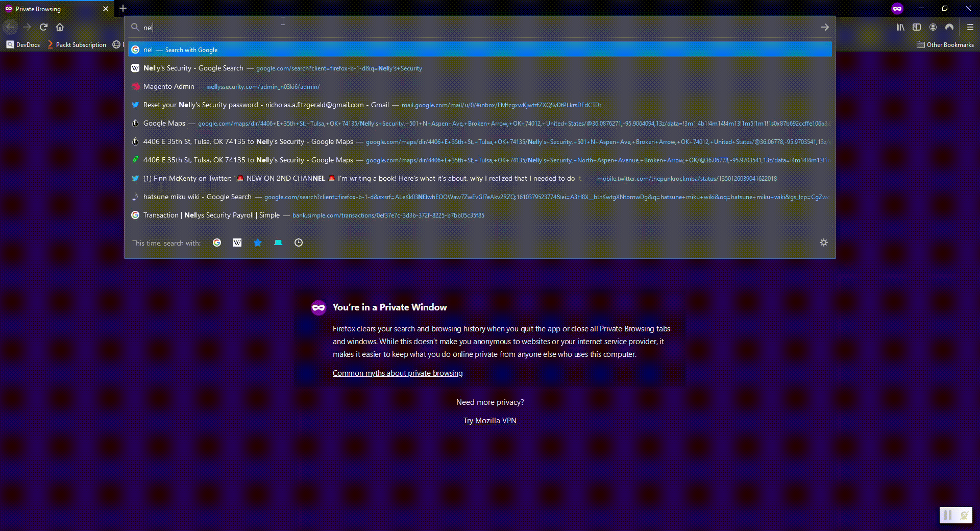Go to the Firefox home page

[60, 27]
